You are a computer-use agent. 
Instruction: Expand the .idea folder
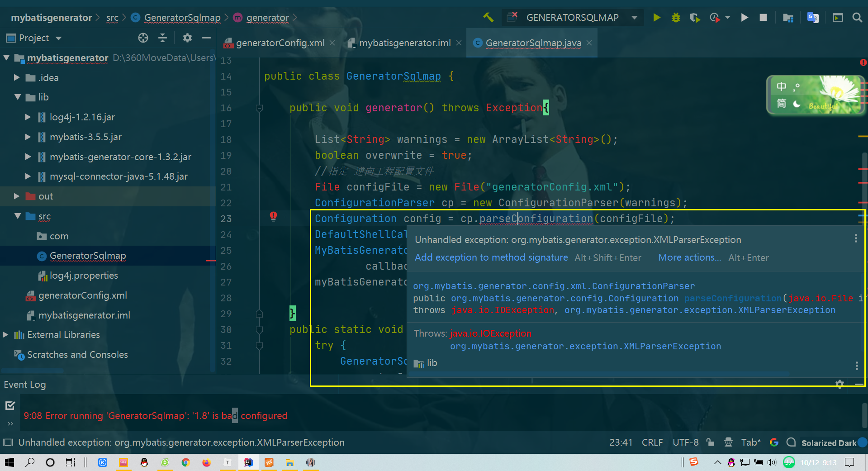coord(17,77)
